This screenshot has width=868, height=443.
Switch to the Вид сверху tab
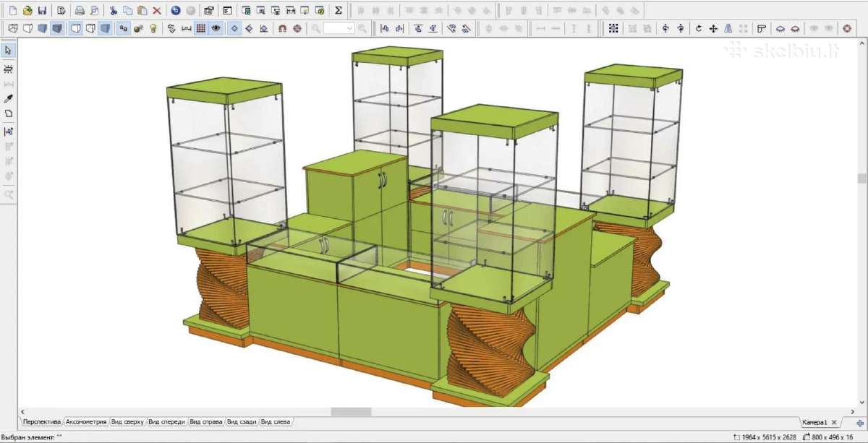(127, 422)
